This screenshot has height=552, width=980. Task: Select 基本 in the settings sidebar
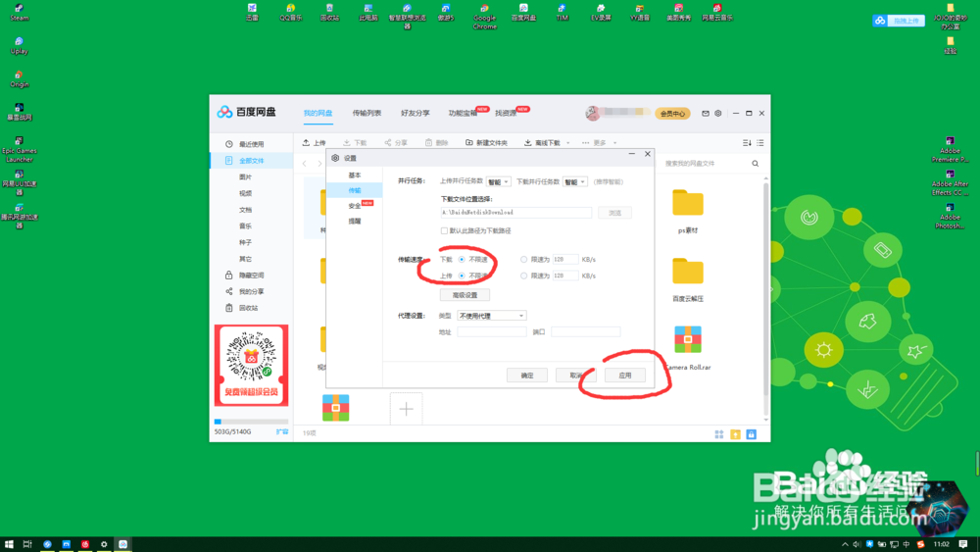pyautogui.click(x=355, y=176)
